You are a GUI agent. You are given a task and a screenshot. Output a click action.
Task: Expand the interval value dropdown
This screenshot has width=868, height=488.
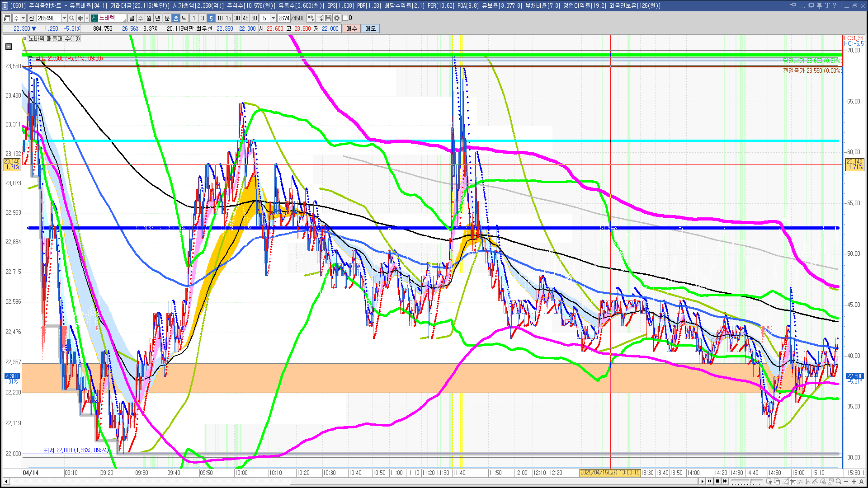[x=273, y=18]
